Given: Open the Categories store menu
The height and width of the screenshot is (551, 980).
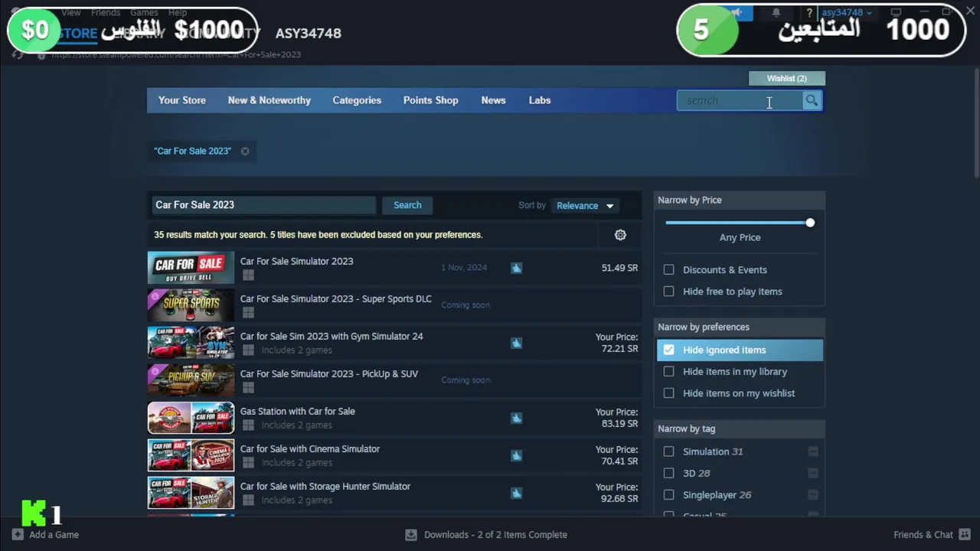Looking at the screenshot, I should tap(357, 100).
